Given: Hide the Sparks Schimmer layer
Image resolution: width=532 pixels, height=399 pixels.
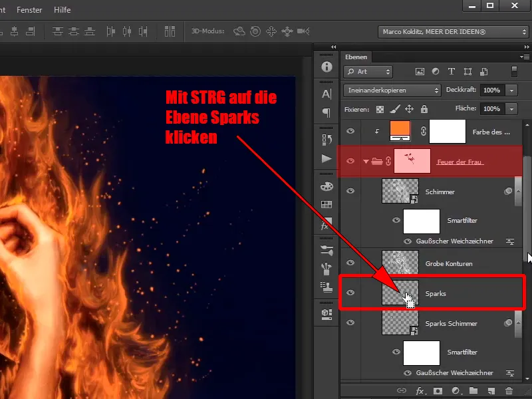Looking at the screenshot, I should click(350, 323).
